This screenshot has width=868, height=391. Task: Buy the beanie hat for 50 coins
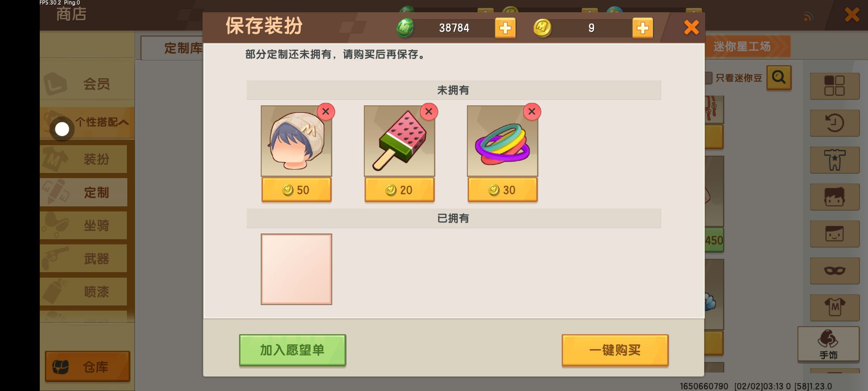point(296,190)
